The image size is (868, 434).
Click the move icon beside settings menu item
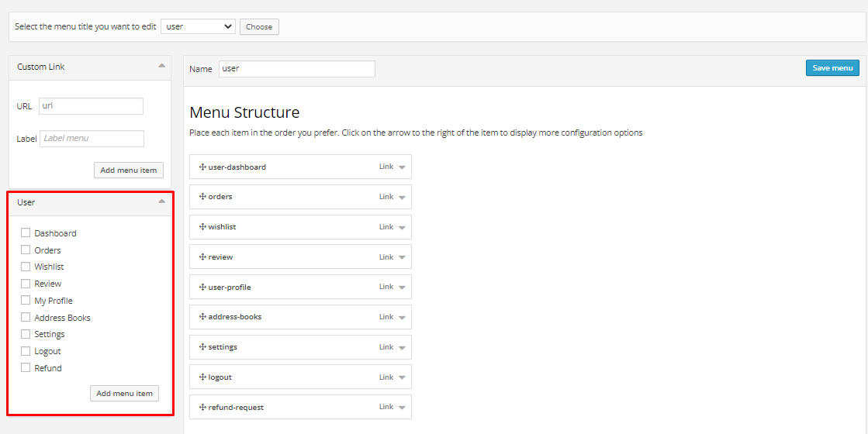tap(202, 346)
